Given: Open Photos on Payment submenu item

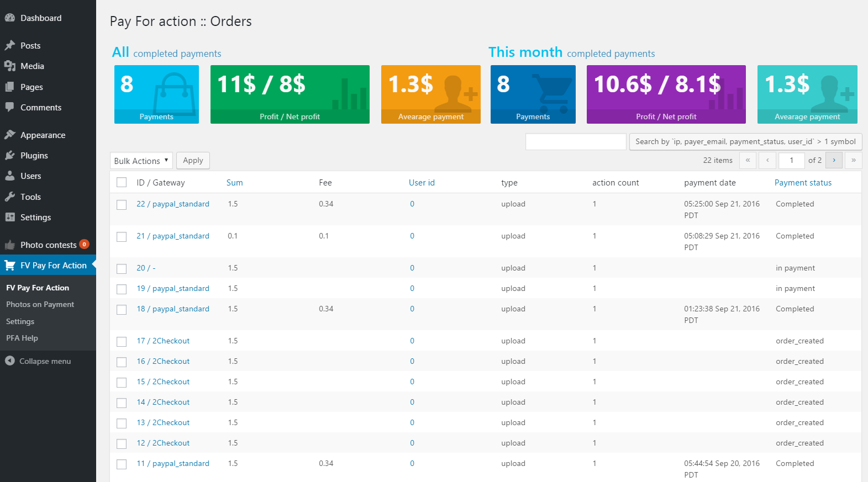Looking at the screenshot, I should tap(40, 304).
